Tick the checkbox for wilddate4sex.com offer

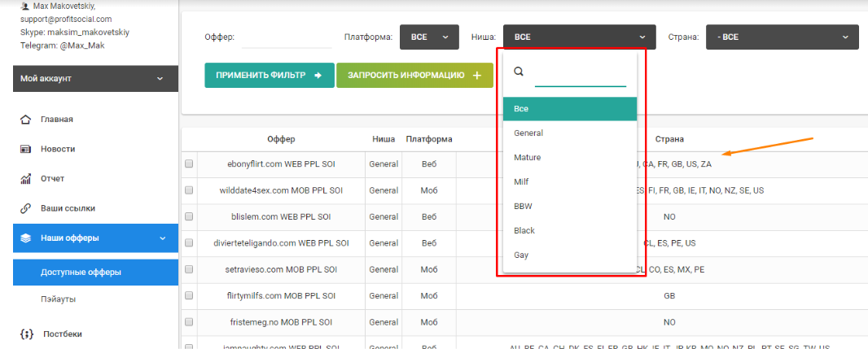tap(189, 190)
